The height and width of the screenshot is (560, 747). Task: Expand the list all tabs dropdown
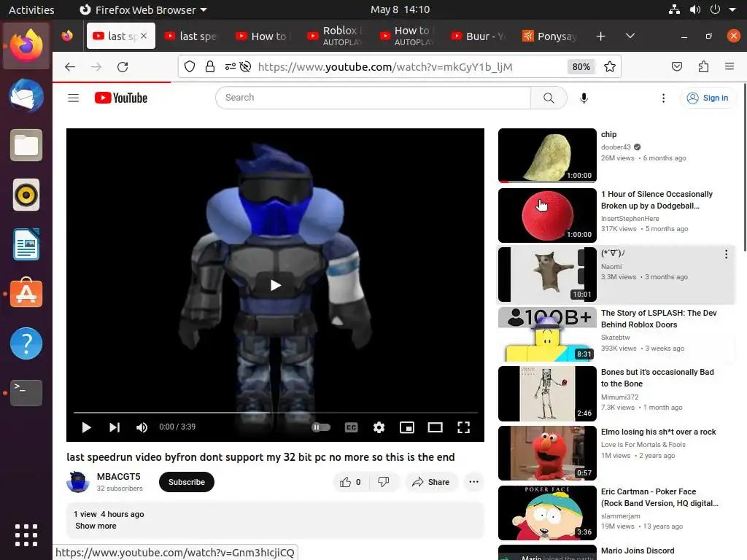pyautogui.click(x=630, y=36)
